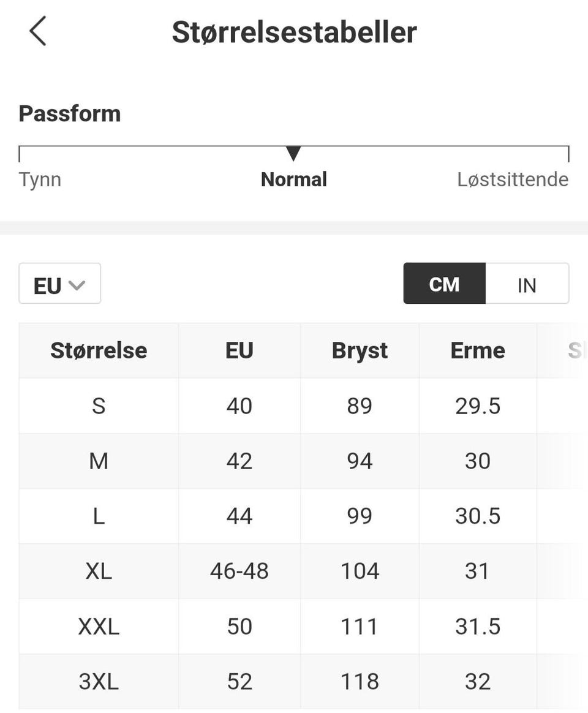588x713 pixels.
Task: Click the fit slider triangle marker
Action: (x=293, y=153)
